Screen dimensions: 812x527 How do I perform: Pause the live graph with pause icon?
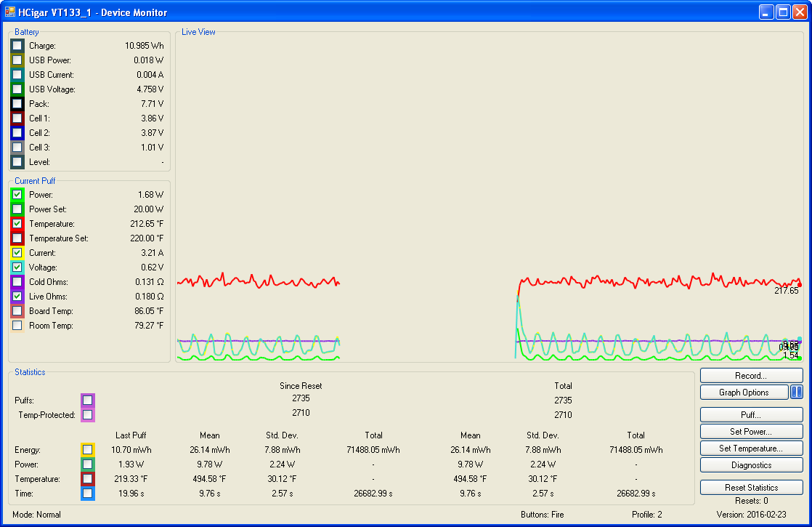796,393
